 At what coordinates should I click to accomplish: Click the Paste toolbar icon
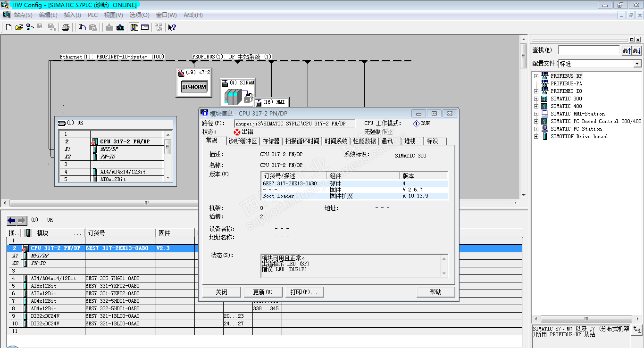click(x=93, y=27)
